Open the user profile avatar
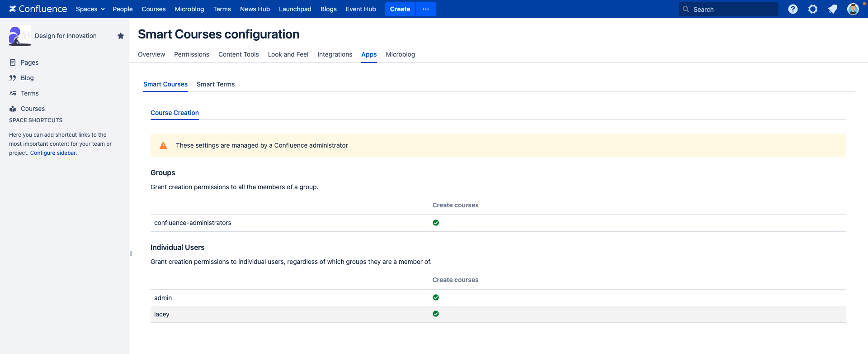868x354 pixels. pos(853,9)
